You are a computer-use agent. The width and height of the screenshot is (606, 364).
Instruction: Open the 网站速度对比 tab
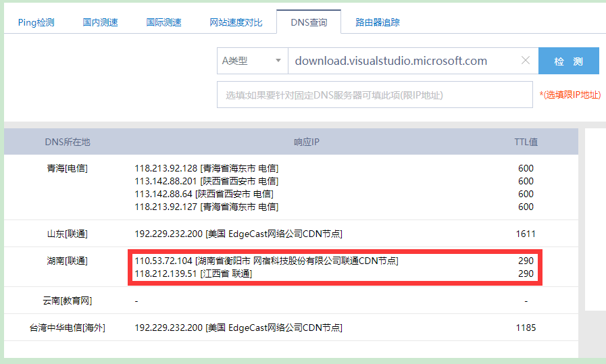pos(236,22)
